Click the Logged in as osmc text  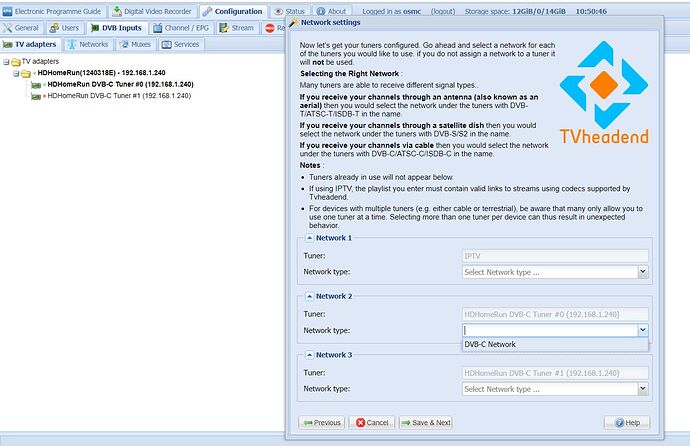pos(392,11)
